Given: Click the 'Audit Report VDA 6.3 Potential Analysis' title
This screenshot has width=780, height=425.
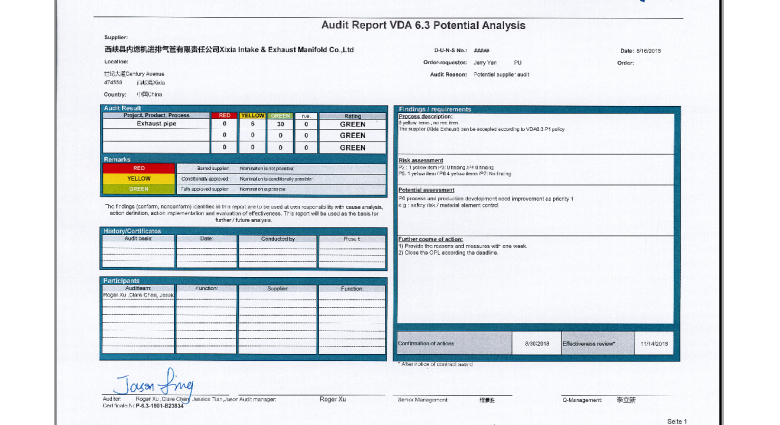Looking at the screenshot, I should 422,26.
